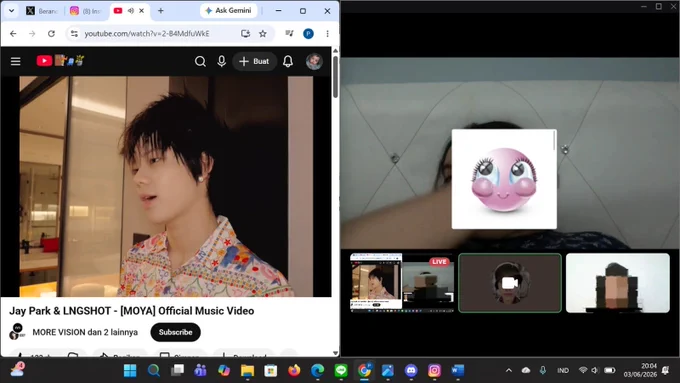Switch to Chrome on taskbar

pos(364,370)
